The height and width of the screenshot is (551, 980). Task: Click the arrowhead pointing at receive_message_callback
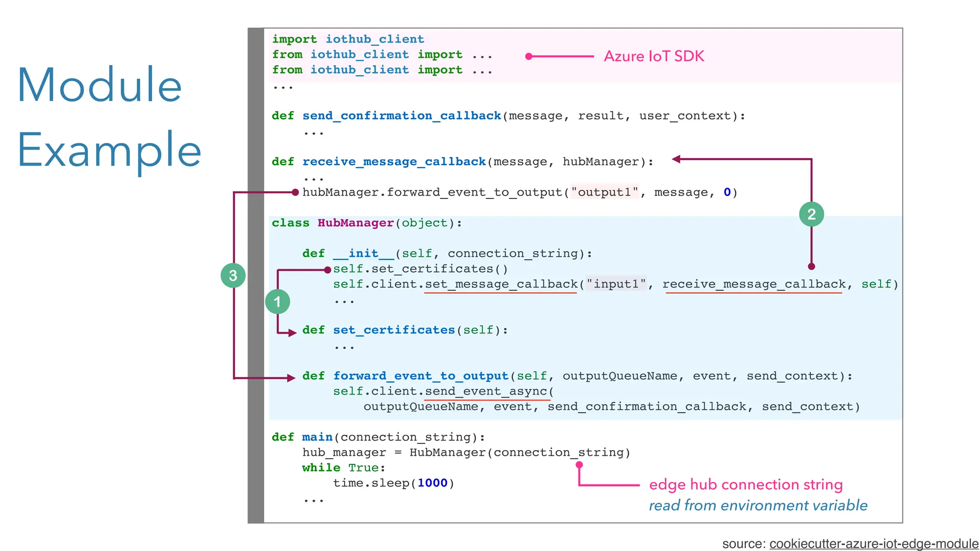click(676, 159)
